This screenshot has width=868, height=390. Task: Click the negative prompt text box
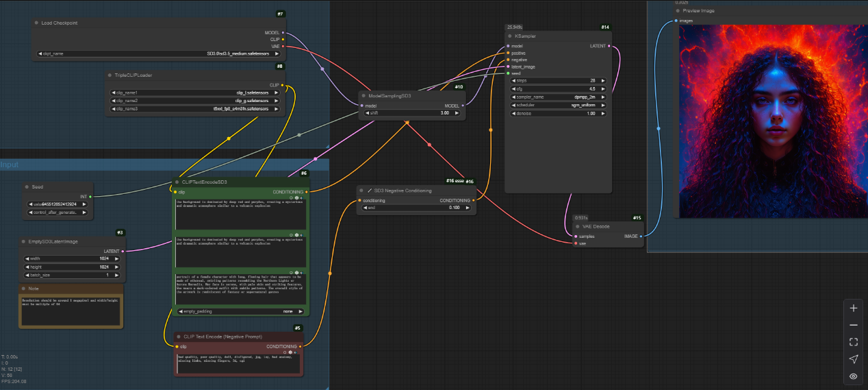[238, 363]
